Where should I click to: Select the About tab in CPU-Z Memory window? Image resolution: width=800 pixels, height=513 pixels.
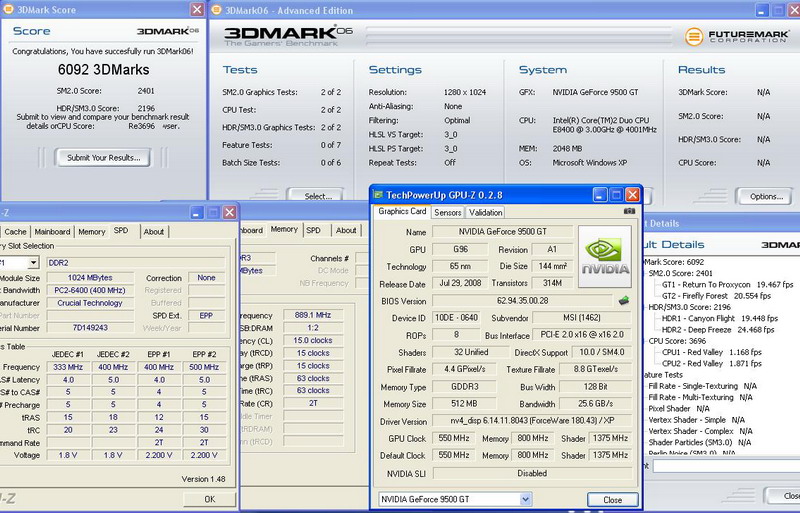[346, 231]
